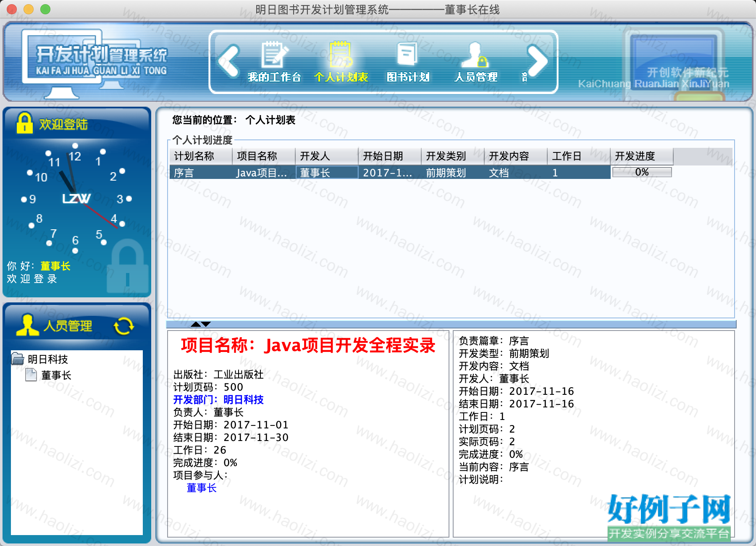Click the 明日科技 folder icon
This screenshot has width=756, height=546.
click(18, 359)
